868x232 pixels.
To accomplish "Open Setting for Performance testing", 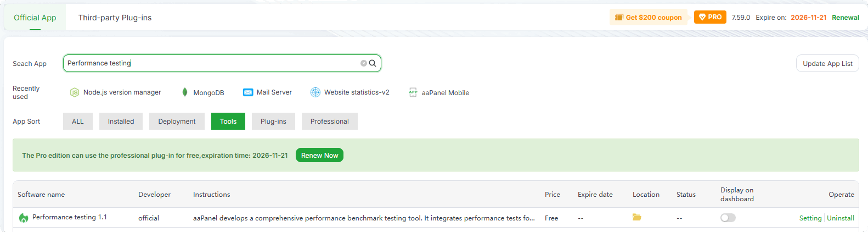I will 810,218.
